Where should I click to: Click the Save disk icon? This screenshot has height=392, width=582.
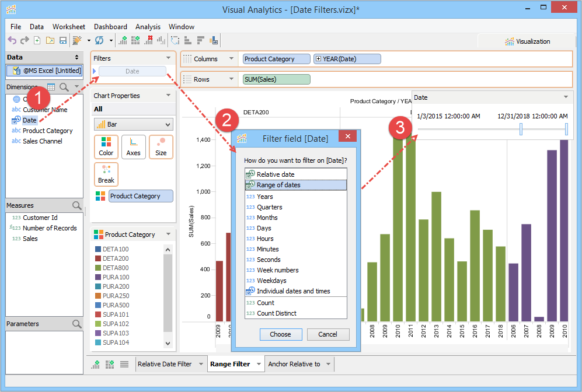point(62,40)
